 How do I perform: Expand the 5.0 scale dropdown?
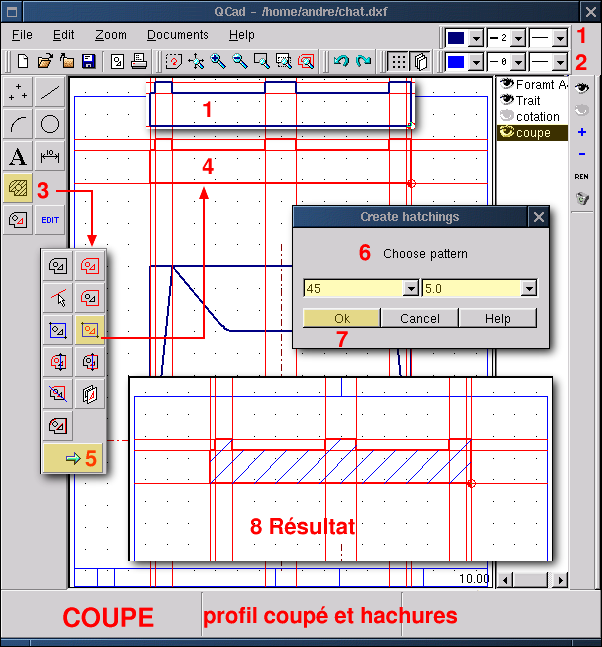(529, 289)
